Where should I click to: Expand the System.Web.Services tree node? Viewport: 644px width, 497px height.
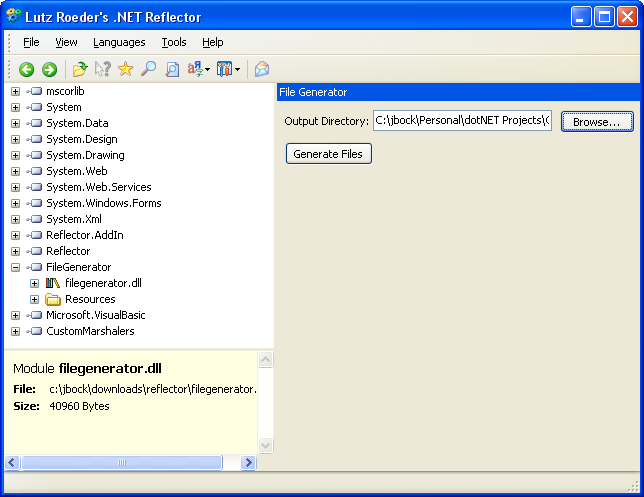16,187
